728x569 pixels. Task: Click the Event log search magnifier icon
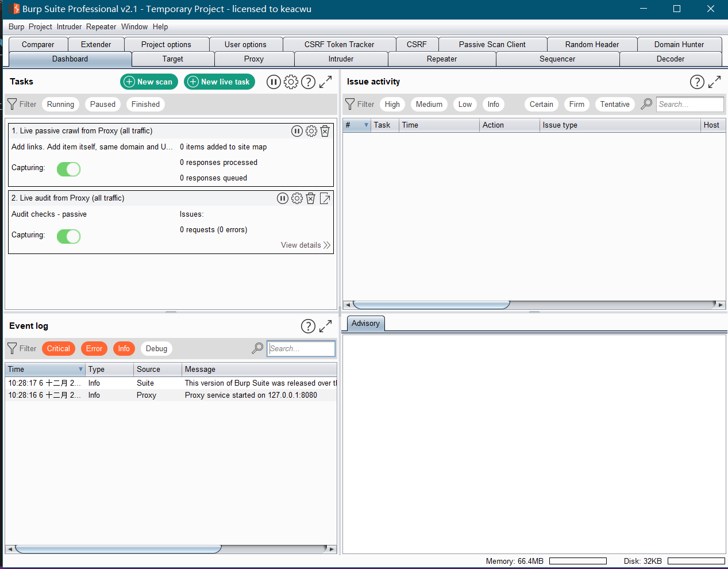point(257,348)
